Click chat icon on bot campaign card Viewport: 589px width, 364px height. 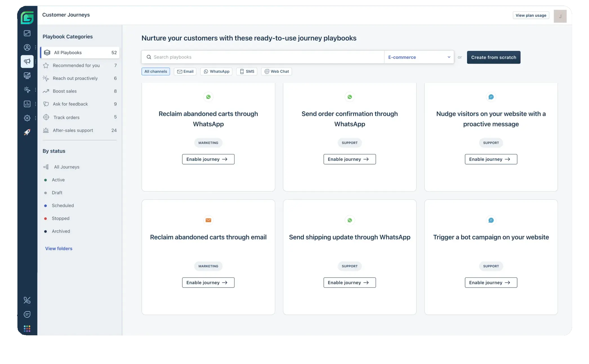pos(491,220)
